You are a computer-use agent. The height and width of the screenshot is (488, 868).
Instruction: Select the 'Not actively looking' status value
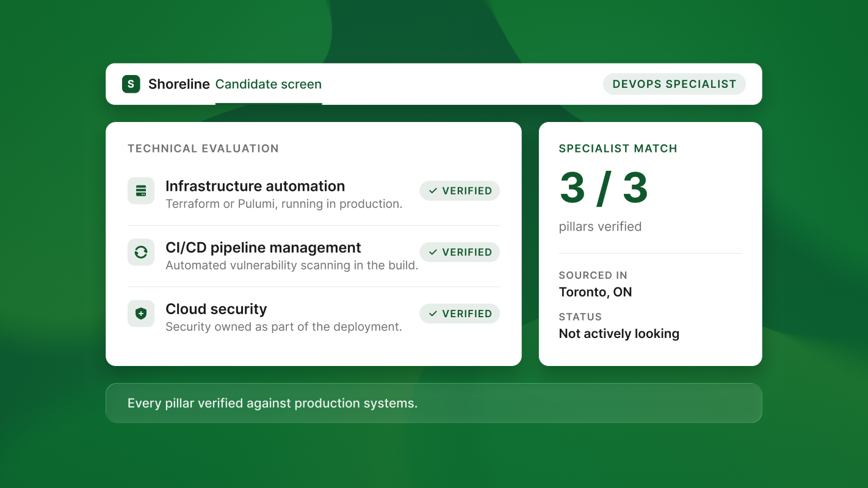point(619,334)
